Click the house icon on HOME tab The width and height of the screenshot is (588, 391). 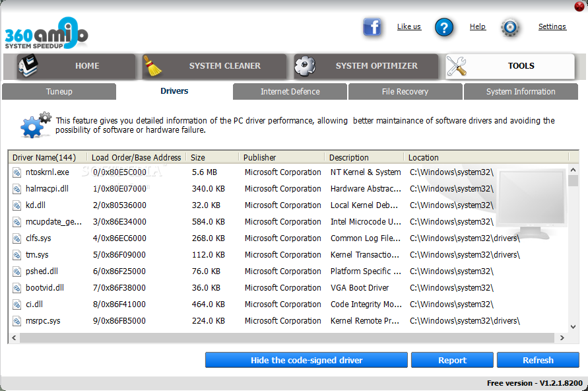pos(28,65)
